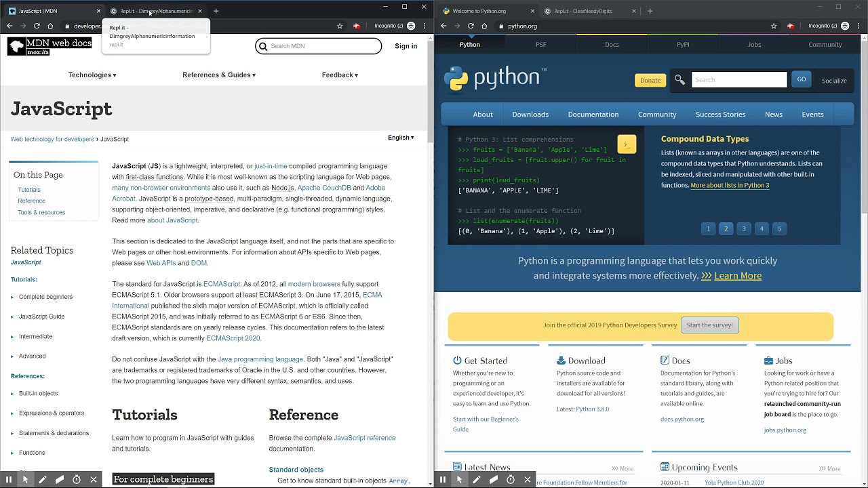Select pen tool in left recorder toolbar
This screenshot has width=868, height=488.
click(43, 479)
